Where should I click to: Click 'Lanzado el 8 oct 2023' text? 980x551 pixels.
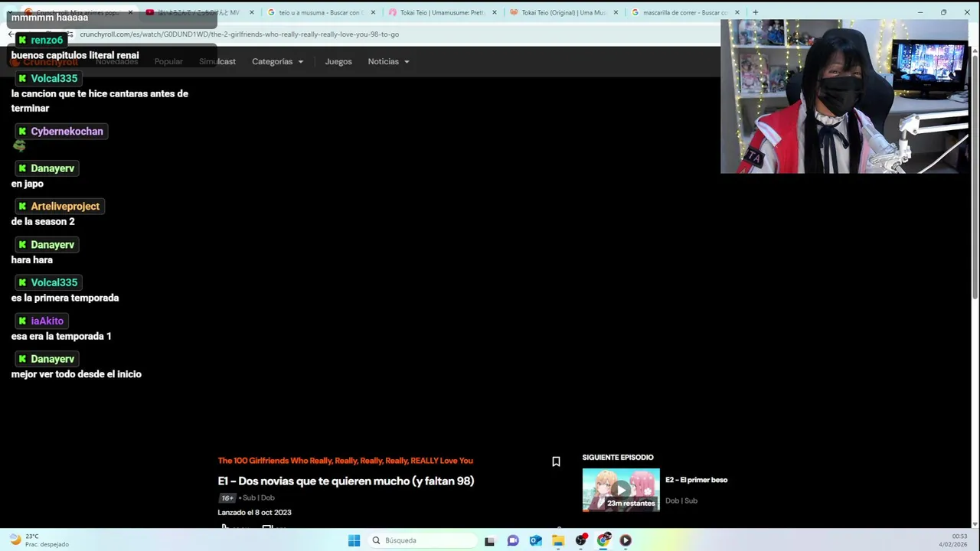[254, 513]
